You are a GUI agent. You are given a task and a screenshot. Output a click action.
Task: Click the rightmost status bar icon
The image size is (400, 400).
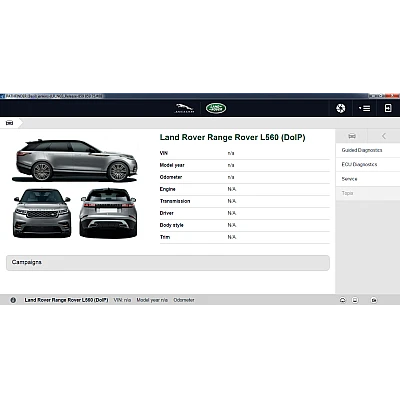pyautogui.click(x=374, y=300)
